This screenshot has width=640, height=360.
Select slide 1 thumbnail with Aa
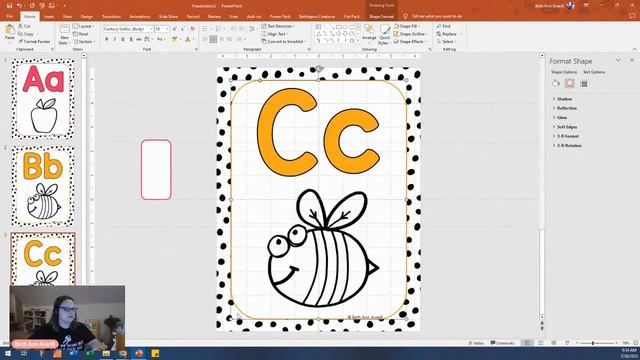tap(43, 98)
